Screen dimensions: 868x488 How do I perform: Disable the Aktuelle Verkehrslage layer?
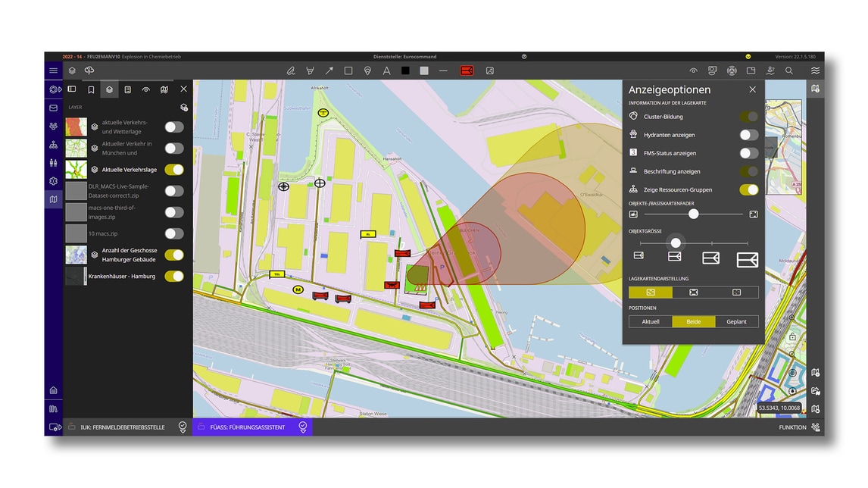(x=173, y=168)
